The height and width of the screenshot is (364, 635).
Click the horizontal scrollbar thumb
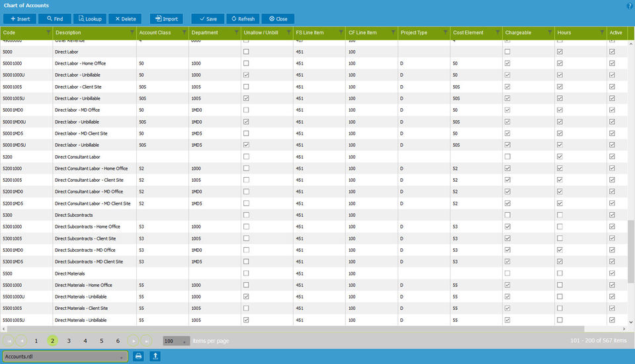pyautogui.click(x=296, y=329)
